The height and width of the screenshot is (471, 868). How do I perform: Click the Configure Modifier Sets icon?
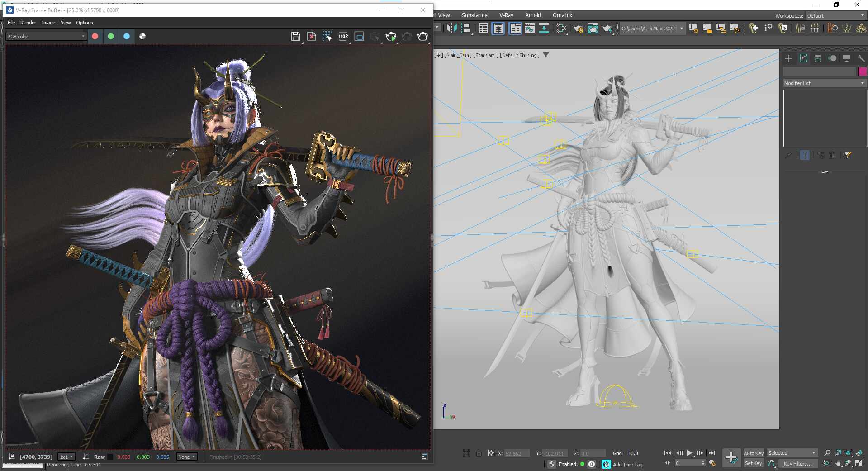click(848, 155)
